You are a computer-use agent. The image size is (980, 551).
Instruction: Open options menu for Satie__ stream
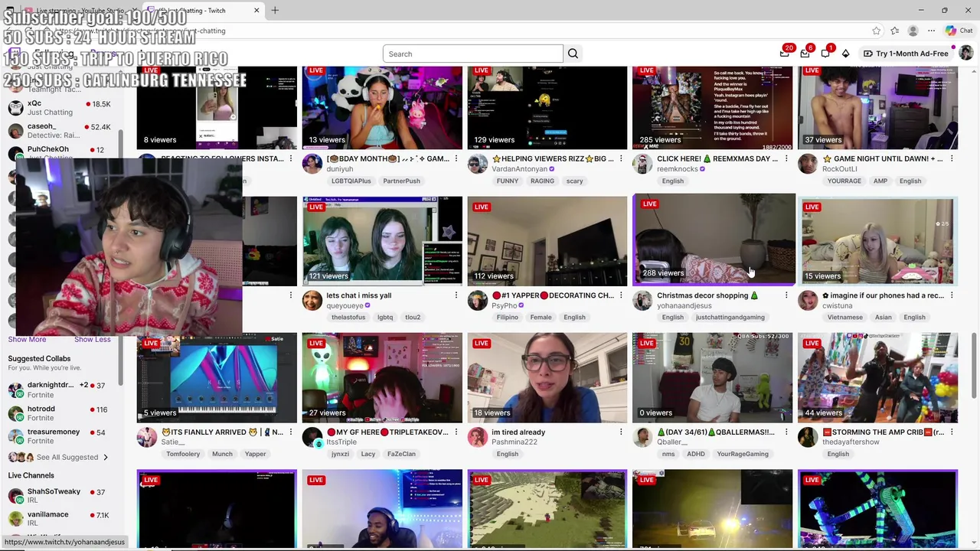click(290, 432)
